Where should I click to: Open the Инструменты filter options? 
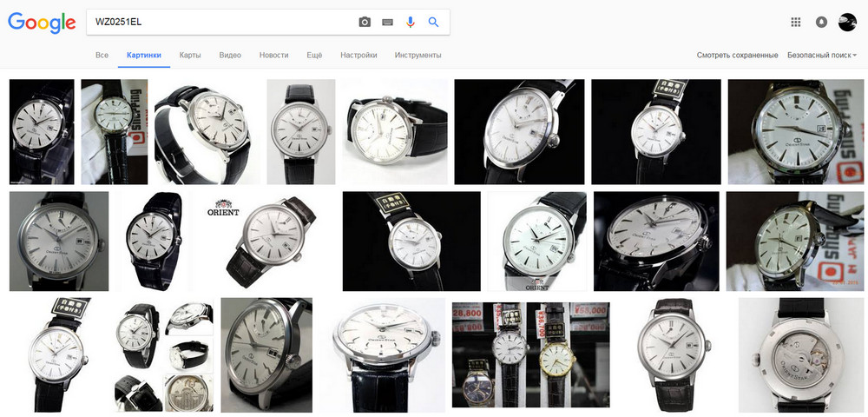pyautogui.click(x=418, y=56)
